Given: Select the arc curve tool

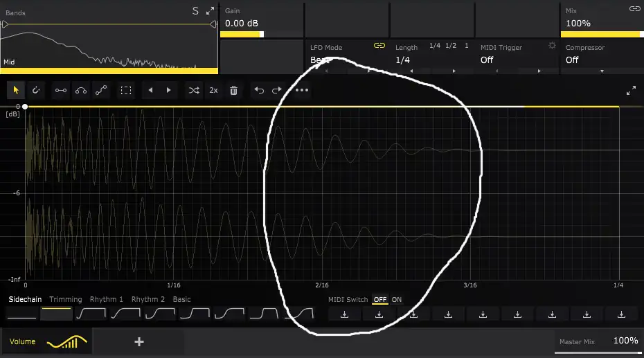Looking at the screenshot, I should 81,90.
